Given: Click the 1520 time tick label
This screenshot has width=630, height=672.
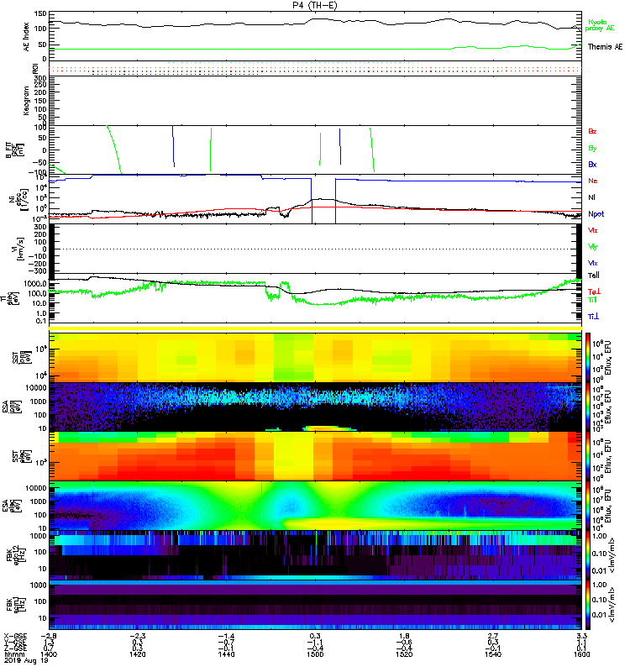Looking at the screenshot, I should tap(404, 655).
